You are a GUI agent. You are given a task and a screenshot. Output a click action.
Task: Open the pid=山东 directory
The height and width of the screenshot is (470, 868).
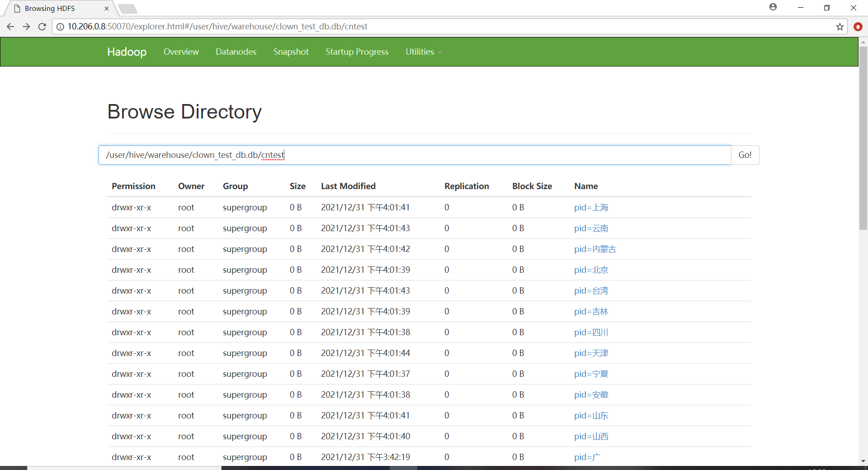point(591,416)
